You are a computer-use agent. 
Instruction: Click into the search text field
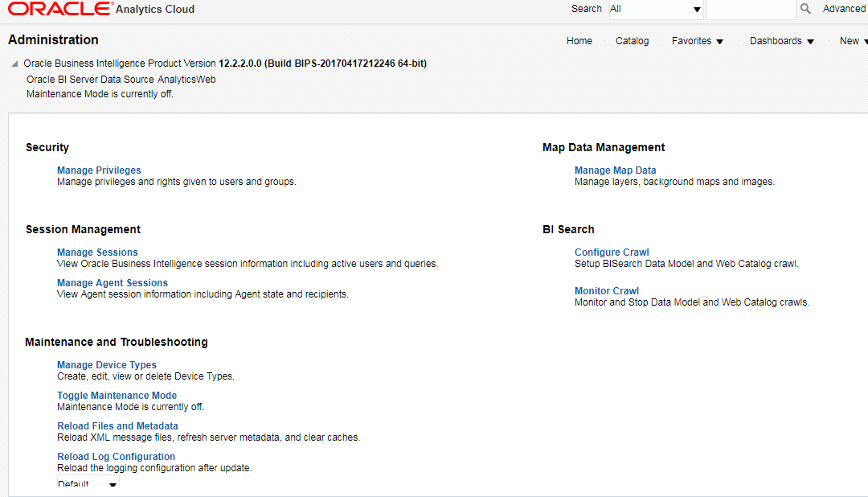pos(750,10)
